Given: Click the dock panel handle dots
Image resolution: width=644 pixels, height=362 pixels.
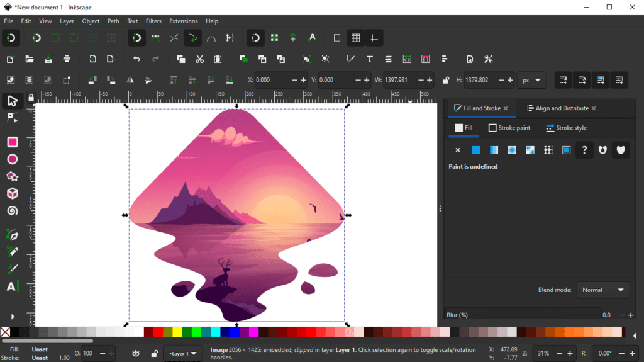Looking at the screenshot, I should 440,208.
